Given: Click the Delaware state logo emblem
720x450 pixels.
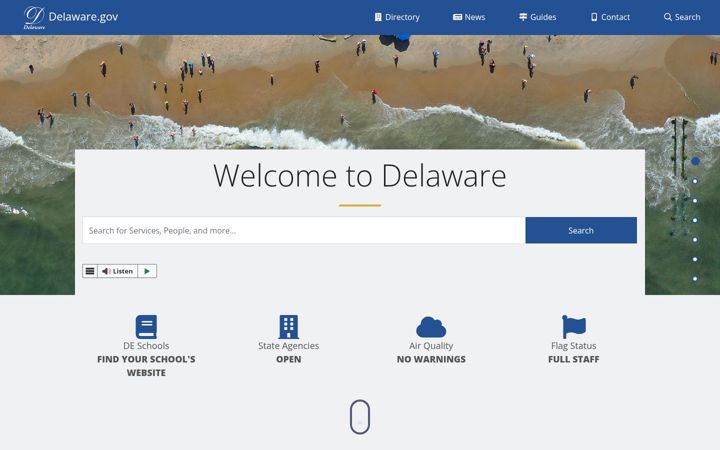Looking at the screenshot, I should [x=34, y=17].
